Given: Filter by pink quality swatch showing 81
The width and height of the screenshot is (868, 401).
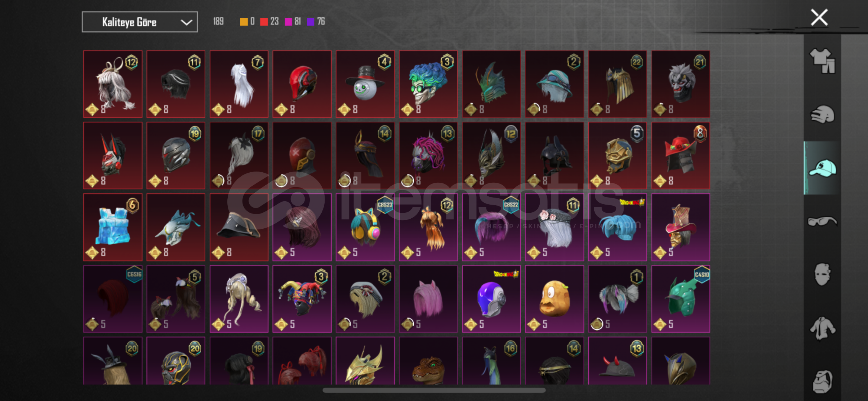Looking at the screenshot, I should (x=288, y=22).
